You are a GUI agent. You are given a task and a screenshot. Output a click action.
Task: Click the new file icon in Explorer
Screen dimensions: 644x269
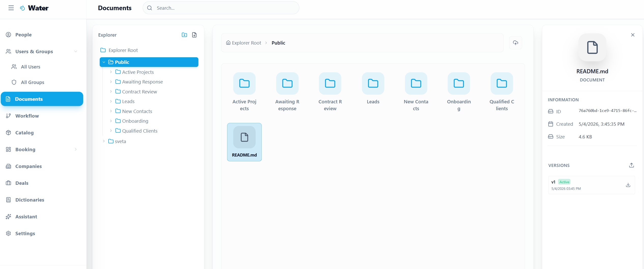tap(194, 35)
